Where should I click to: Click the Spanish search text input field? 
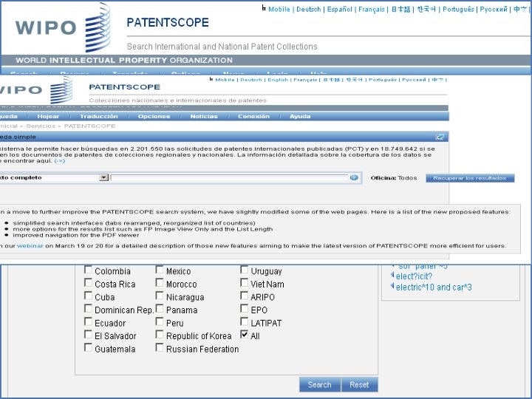(x=229, y=177)
